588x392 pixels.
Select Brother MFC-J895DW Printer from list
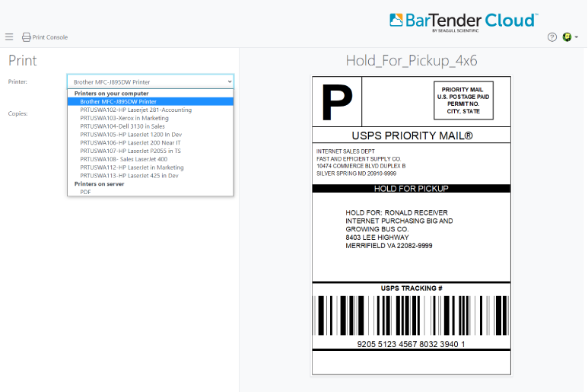coord(151,101)
